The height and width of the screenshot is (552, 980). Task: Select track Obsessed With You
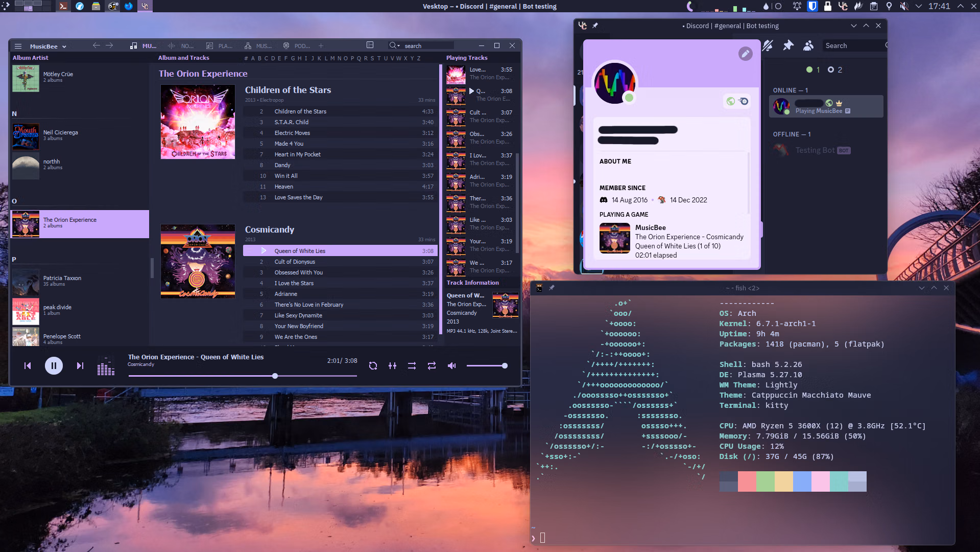point(340,272)
